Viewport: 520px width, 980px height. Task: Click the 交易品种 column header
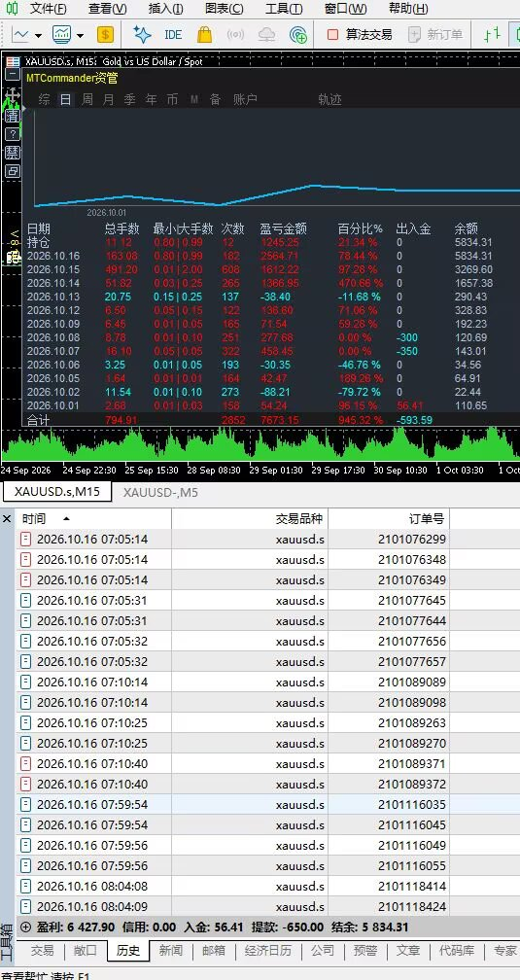250,519
